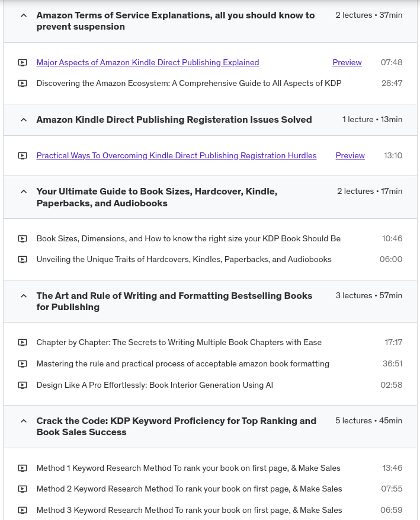This screenshot has width=420, height=520.
Task: Click video icon beside Unveiling the Unique Traits lecture
Action: click(x=23, y=260)
